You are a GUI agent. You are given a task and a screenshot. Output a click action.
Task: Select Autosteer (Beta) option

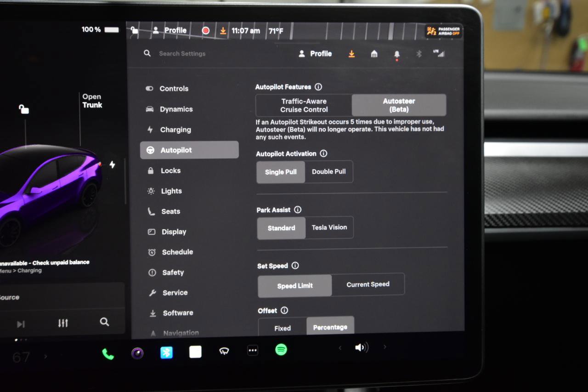[x=399, y=105]
